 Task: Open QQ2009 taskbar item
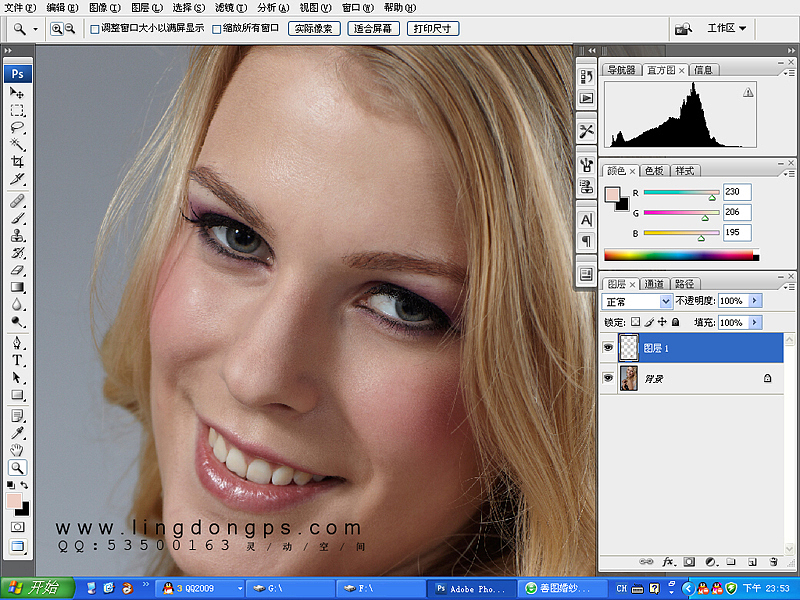coord(200,589)
